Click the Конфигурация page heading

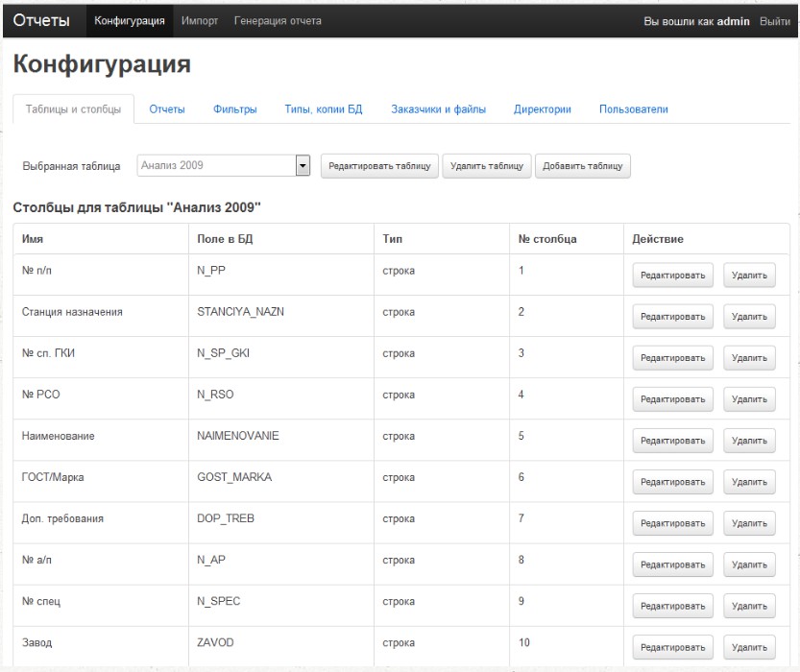(102, 64)
